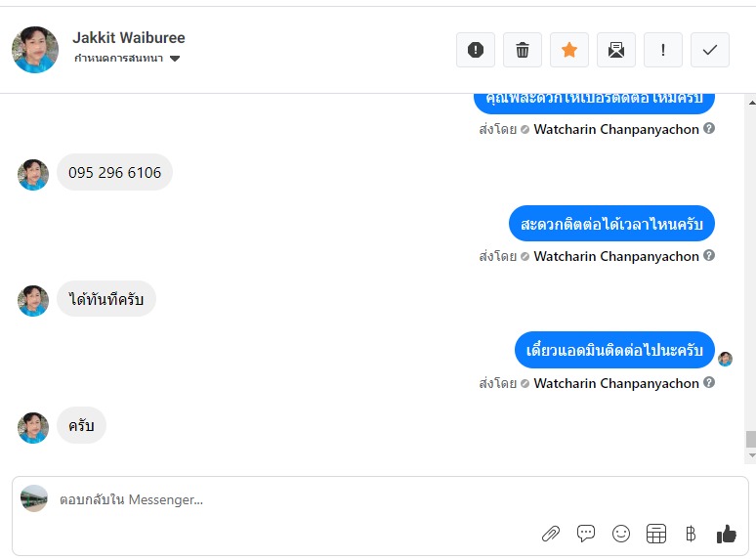
Task: Open Jakkit Waiburee name in header
Action: (x=129, y=37)
